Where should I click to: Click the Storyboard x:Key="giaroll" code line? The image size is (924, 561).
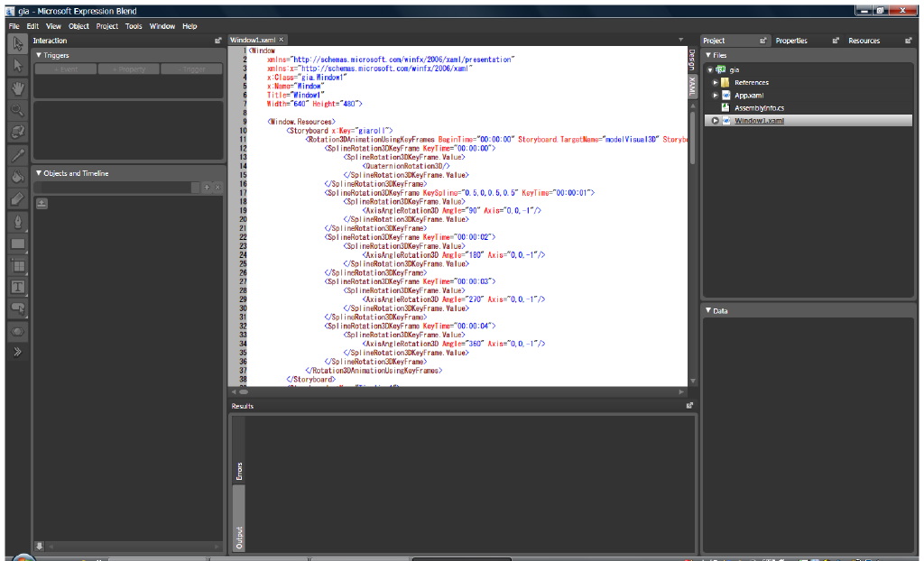[339, 131]
